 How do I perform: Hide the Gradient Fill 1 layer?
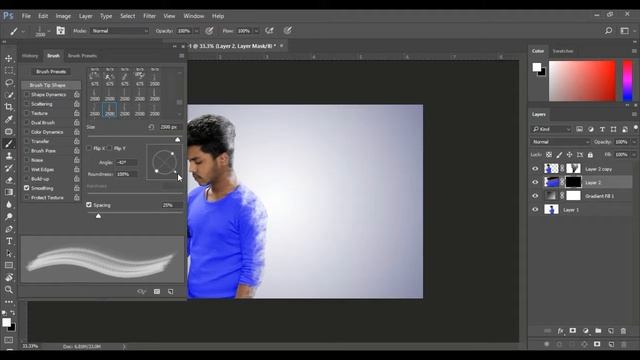point(535,196)
